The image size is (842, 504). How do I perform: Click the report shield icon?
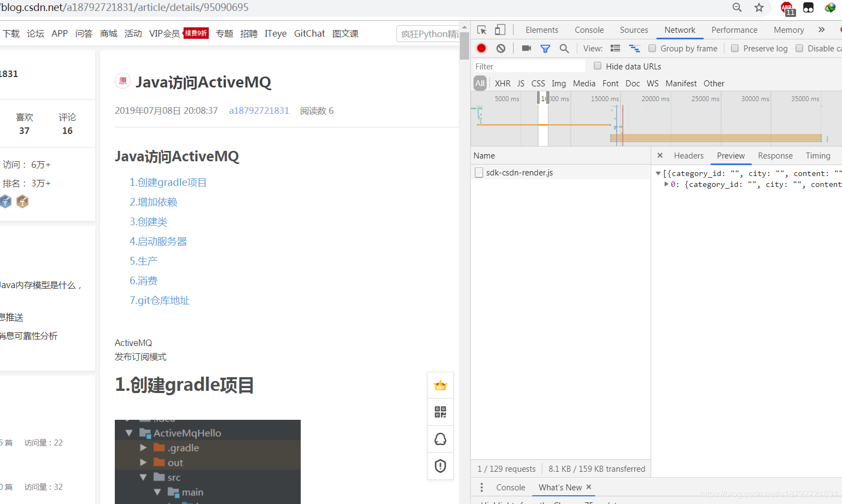click(440, 466)
